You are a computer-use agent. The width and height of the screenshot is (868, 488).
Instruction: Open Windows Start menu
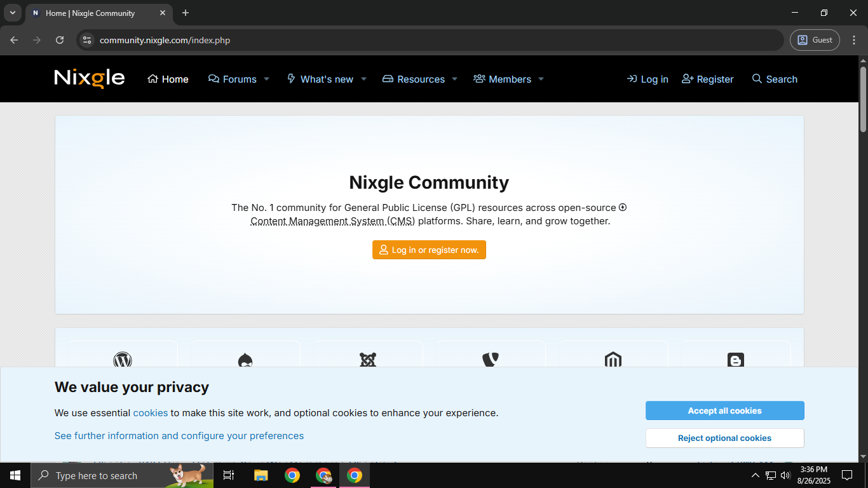pos(15,475)
